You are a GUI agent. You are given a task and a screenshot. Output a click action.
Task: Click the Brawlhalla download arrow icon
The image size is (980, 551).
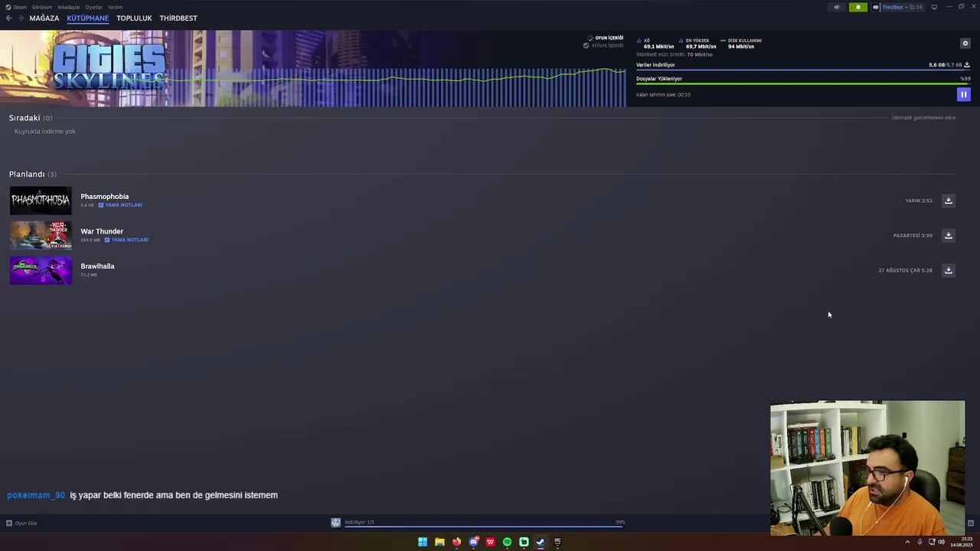tap(948, 270)
